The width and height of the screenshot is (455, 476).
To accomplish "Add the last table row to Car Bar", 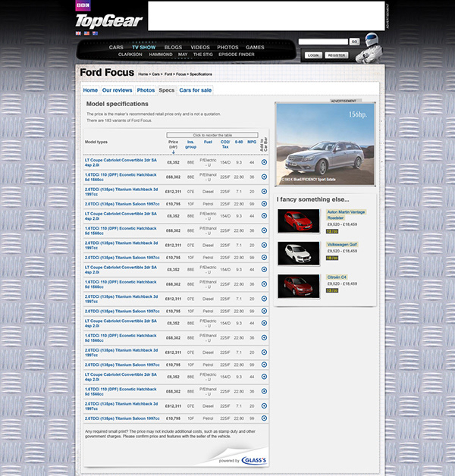I will tap(264, 418).
